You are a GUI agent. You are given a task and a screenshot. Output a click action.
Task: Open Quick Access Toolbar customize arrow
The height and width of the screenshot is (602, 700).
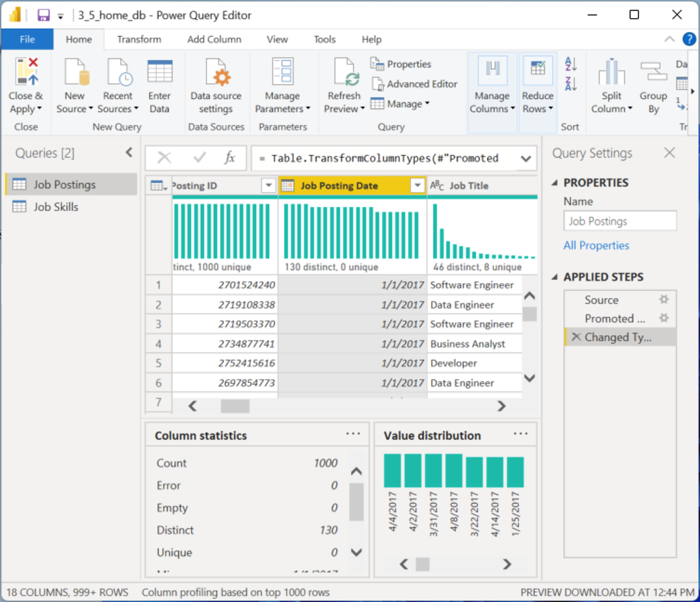(61, 16)
